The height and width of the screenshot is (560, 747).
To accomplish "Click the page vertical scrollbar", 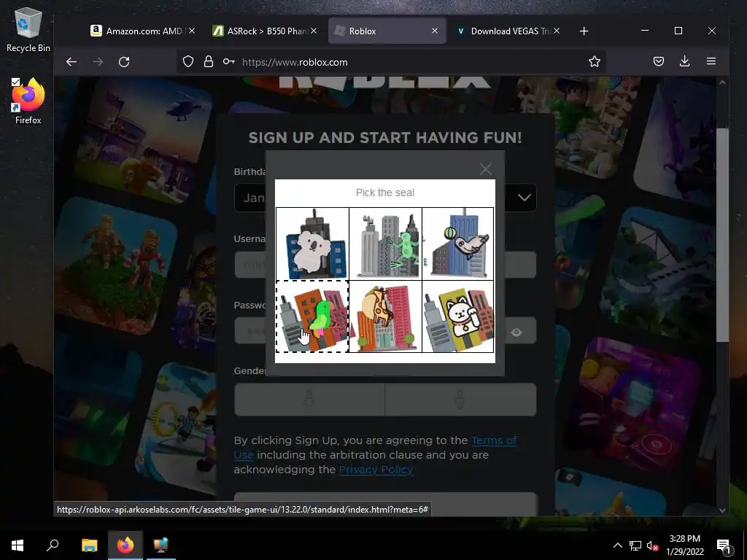I will [722, 234].
